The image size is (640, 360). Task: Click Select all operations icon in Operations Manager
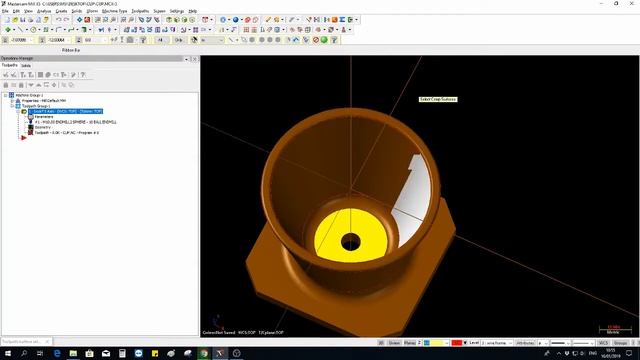(6, 75)
